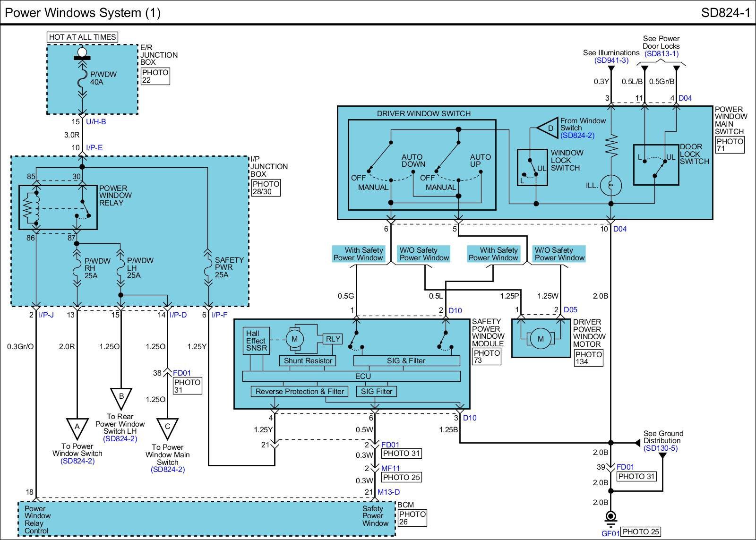Viewport: 756px width, 540px height.
Task: Click the P/WDW 40A fuse symbol
Action: (x=82, y=78)
